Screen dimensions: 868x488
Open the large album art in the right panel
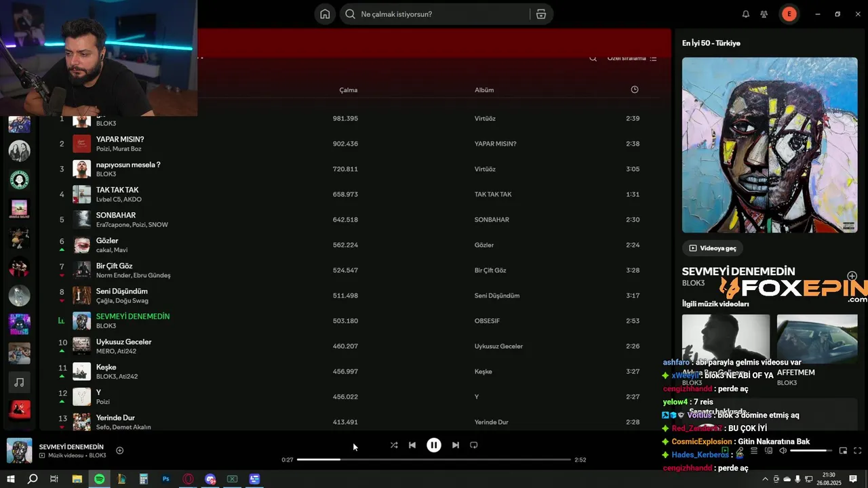pyautogui.click(x=770, y=145)
